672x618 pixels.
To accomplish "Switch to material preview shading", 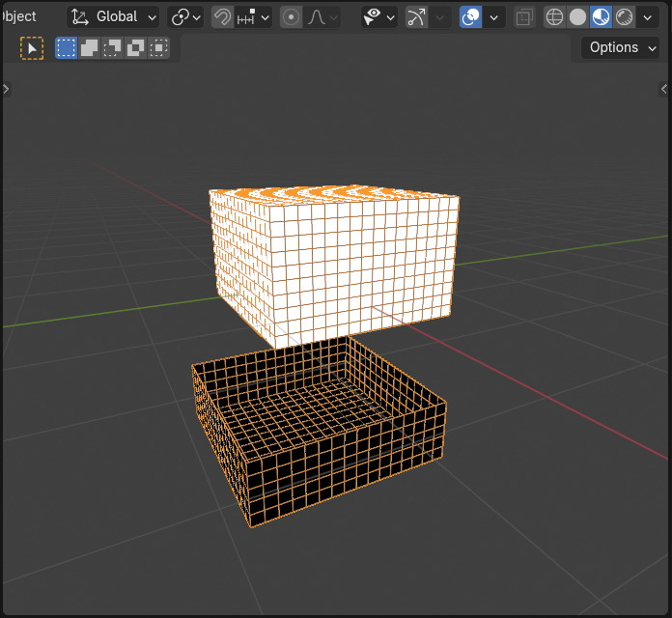I will (601, 17).
